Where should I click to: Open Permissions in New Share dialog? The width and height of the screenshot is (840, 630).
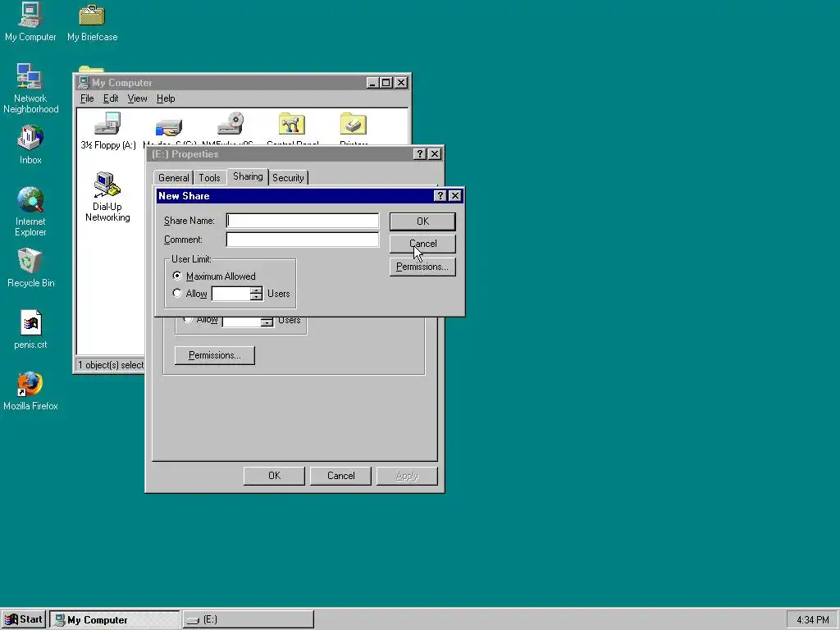pos(422,267)
